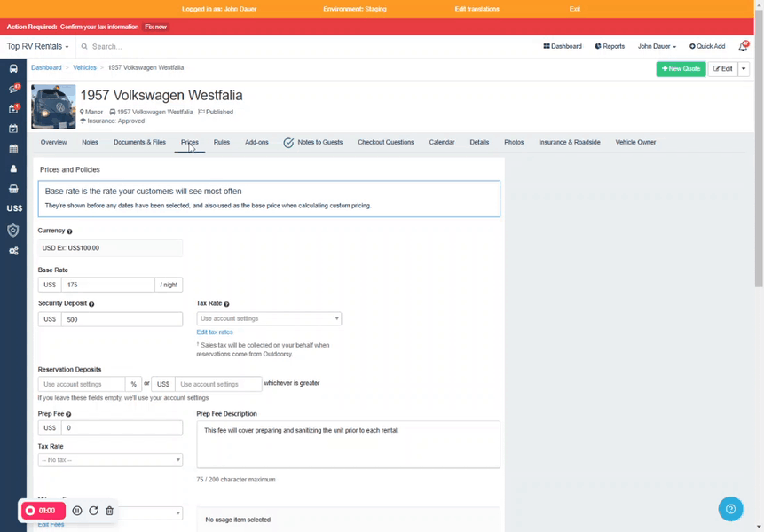The image size is (764, 532).
Task: Select the calendar icon in the sidebar
Action: pyautogui.click(x=13, y=147)
